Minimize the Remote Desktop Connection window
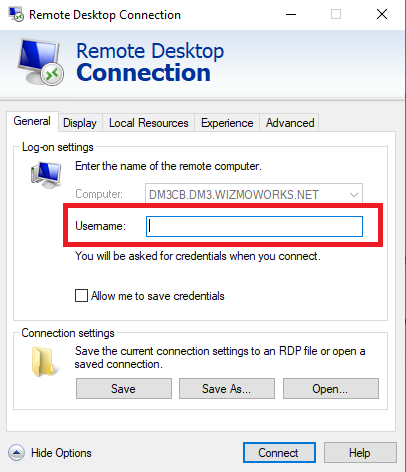 click(x=291, y=14)
